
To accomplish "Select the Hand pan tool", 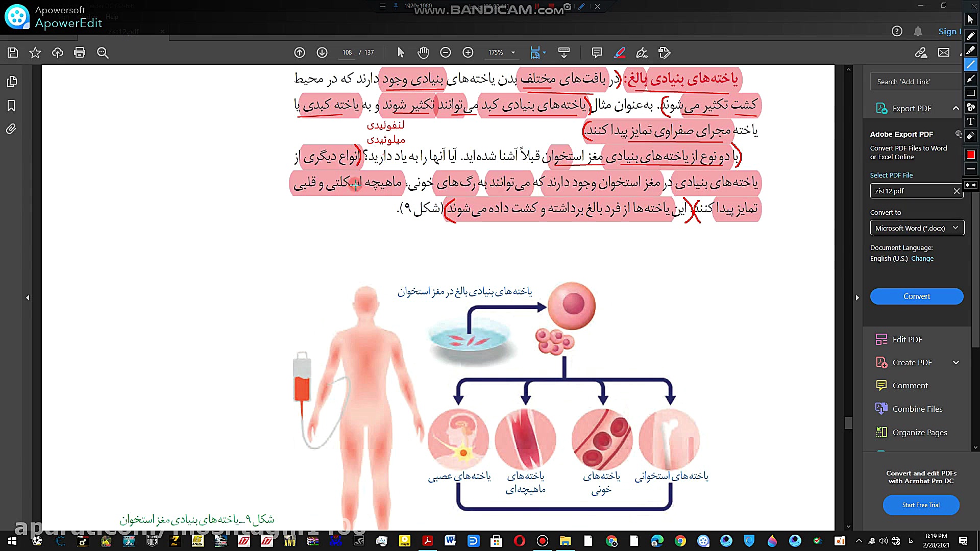I will pos(423,53).
